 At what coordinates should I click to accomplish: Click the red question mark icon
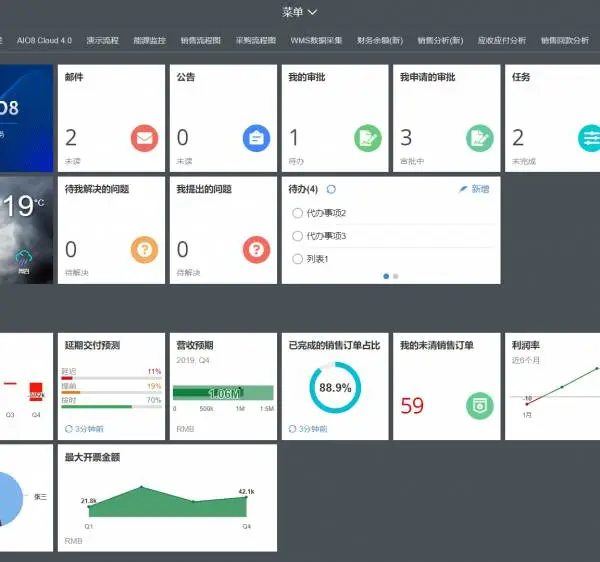[256, 250]
